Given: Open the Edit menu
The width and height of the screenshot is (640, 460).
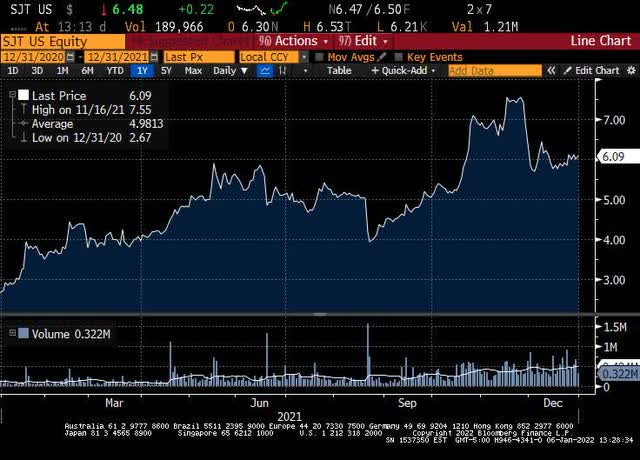Looking at the screenshot, I should (363, 41).
